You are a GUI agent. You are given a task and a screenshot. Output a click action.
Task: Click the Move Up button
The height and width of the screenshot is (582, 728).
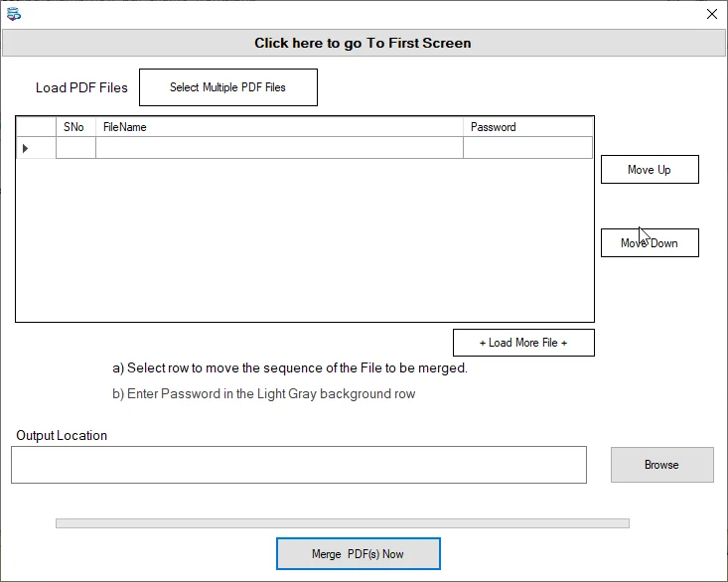click(x=650, y=170)
